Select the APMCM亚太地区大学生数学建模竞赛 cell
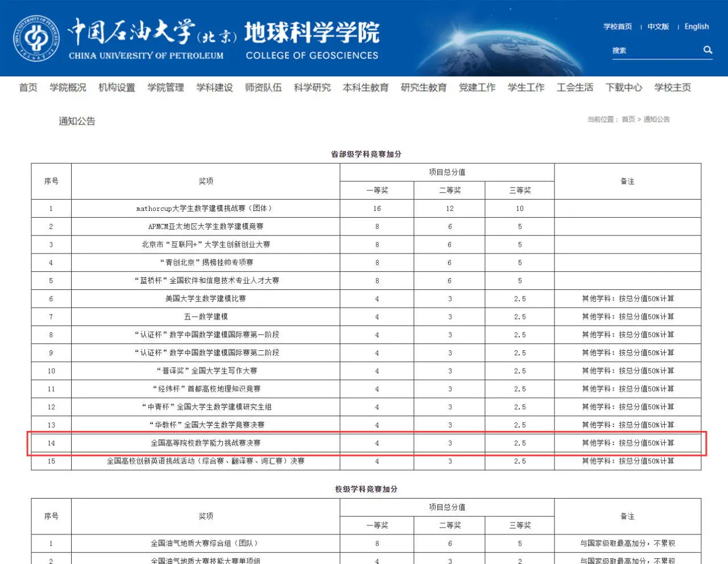 (206, 227)
